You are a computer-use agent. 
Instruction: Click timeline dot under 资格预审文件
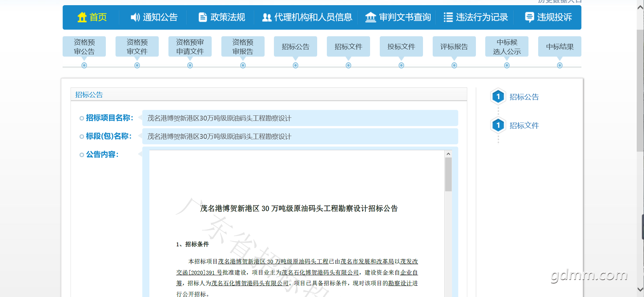[137, 65]
